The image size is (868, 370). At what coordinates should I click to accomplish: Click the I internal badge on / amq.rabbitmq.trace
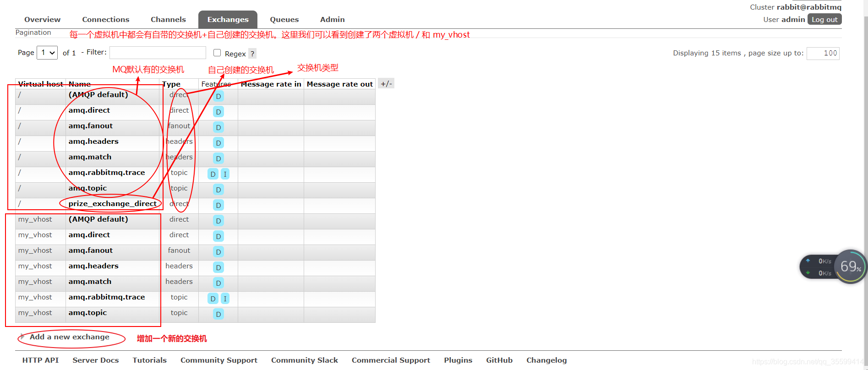tap(225, 174)
